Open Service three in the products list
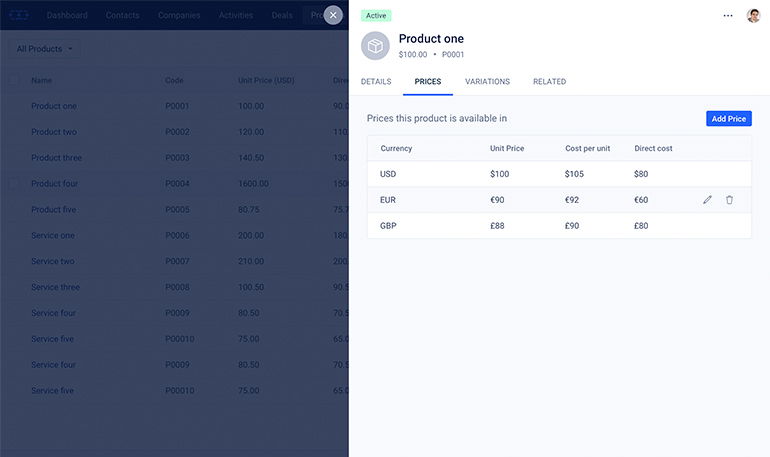 coord(55,287)
